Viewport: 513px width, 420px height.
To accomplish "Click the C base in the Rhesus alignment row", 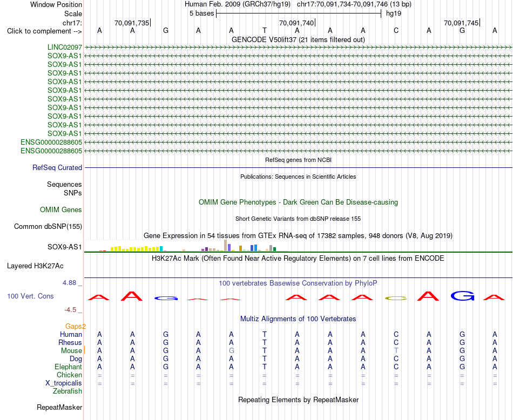I will [396, 342].
